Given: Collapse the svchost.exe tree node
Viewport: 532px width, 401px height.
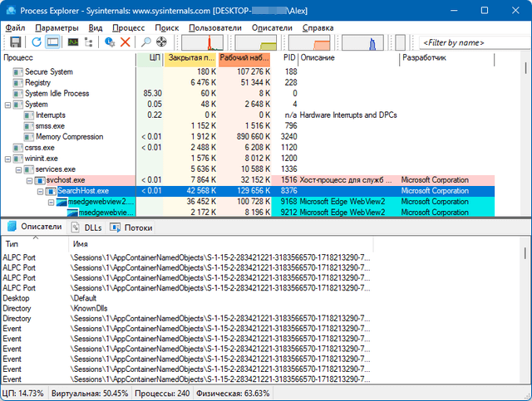Looking at the screenshot, I should (30, 181).
